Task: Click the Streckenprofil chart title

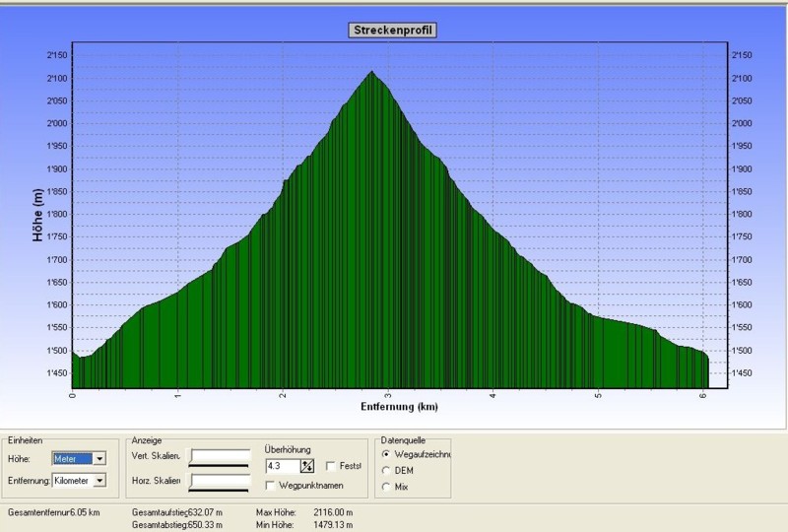Action: click(x=393, y=31)
